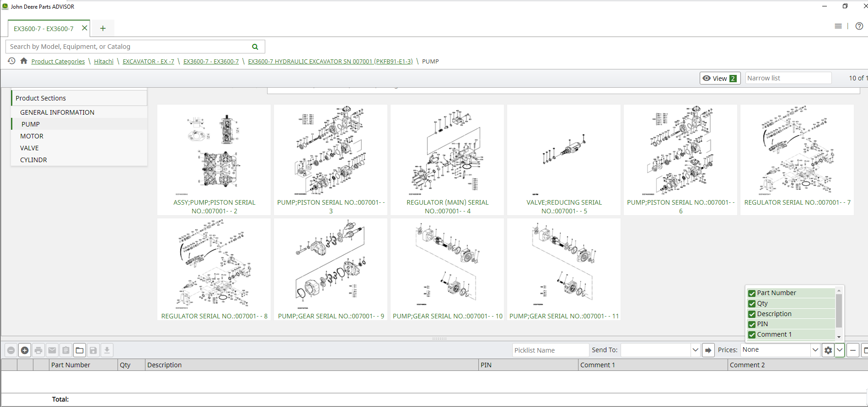Open picklist column settings gear icon
The height and width of the screenshot is (407, 868).
[x=828, y=350]
